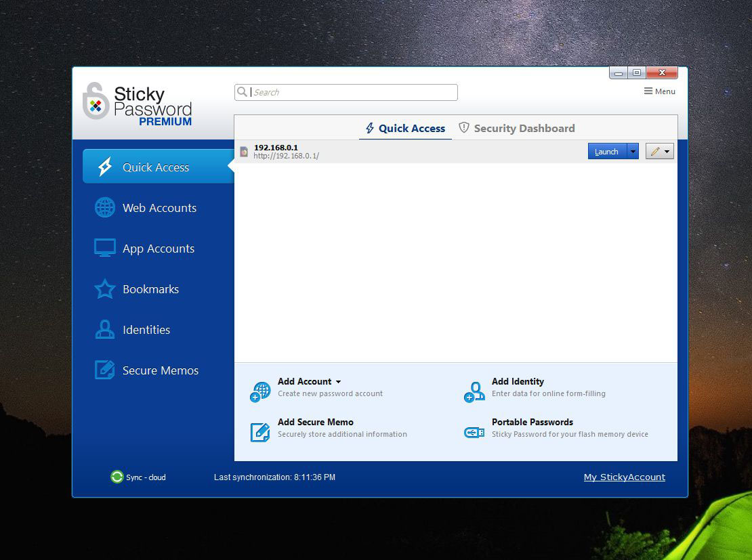
Task: Click the Add Identity label
Action: point(518,381)
